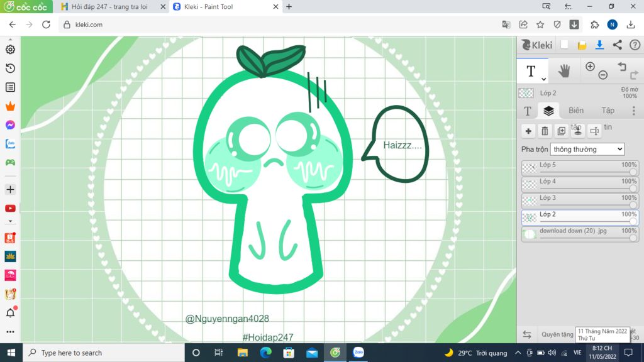Open Cốc Cốc sidebar settings gear
Image resolution: width=644 pixels, height=362 pixels.
(10, 49)
